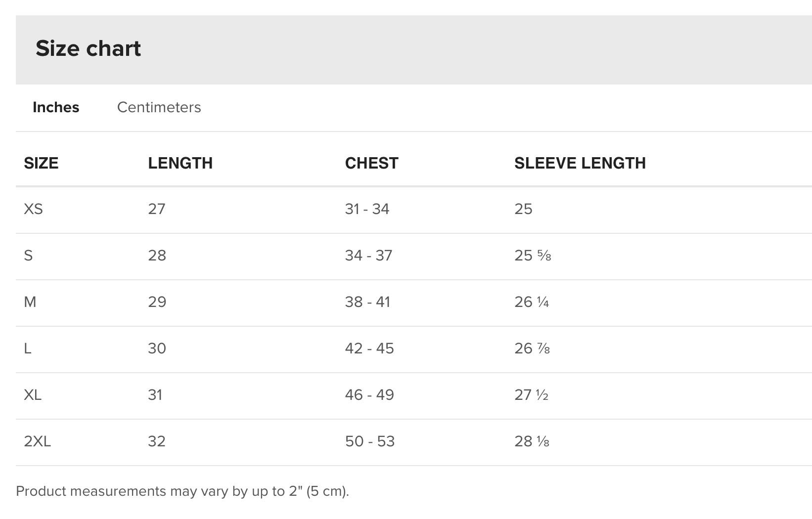Click length value 30 in L row
Viewport: 812px width, 519px height.
[x=157, y=348]
